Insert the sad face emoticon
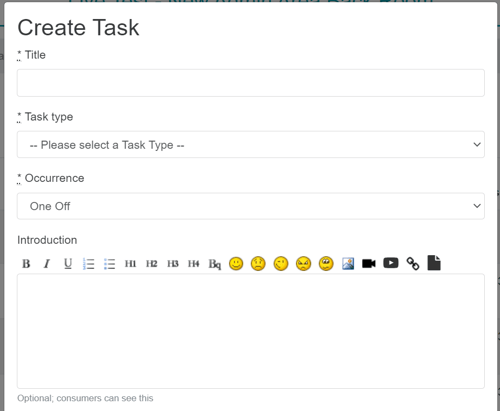This screenshot has width=500, height=411. [258, 264]
